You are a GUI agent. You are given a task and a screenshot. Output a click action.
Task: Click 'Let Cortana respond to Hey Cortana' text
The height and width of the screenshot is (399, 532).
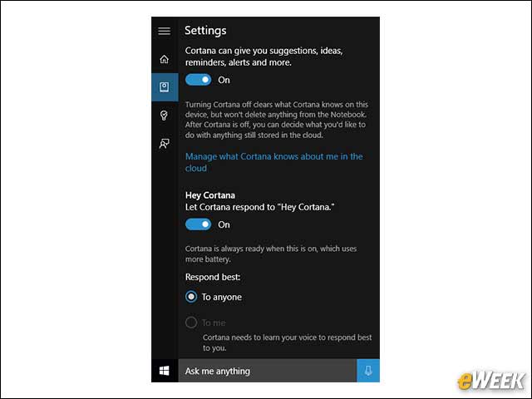[260, 207]
